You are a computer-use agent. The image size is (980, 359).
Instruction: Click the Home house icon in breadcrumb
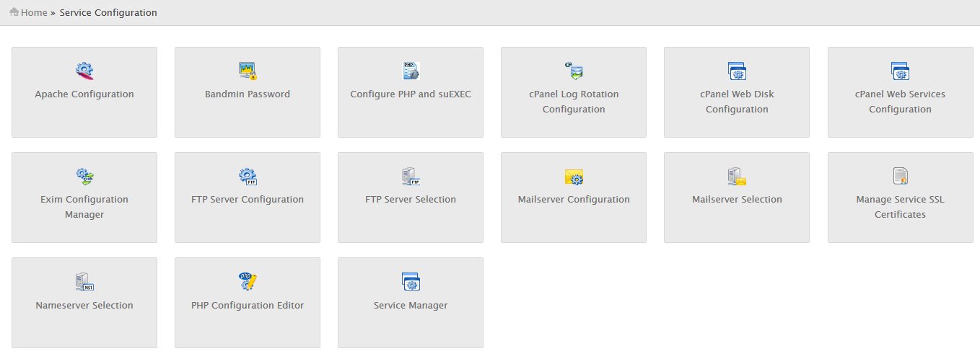click(x=14, y=12)
